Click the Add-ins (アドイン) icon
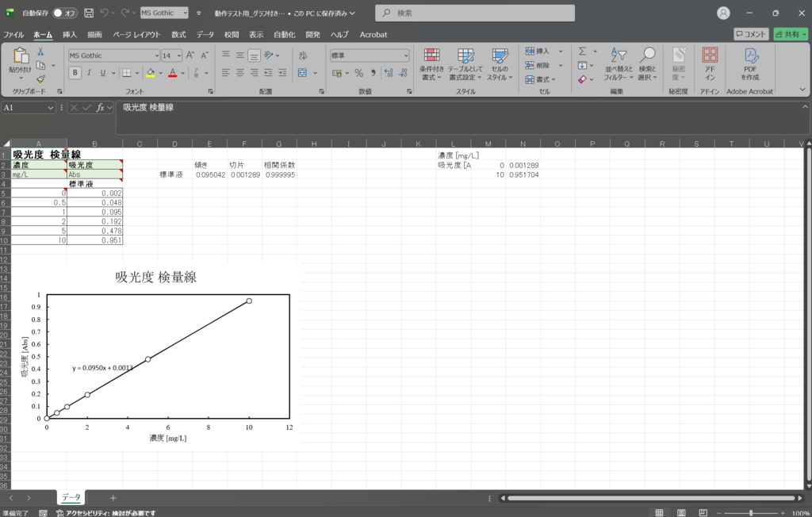The height and width of the screenshot is (517, 812). 710,64
